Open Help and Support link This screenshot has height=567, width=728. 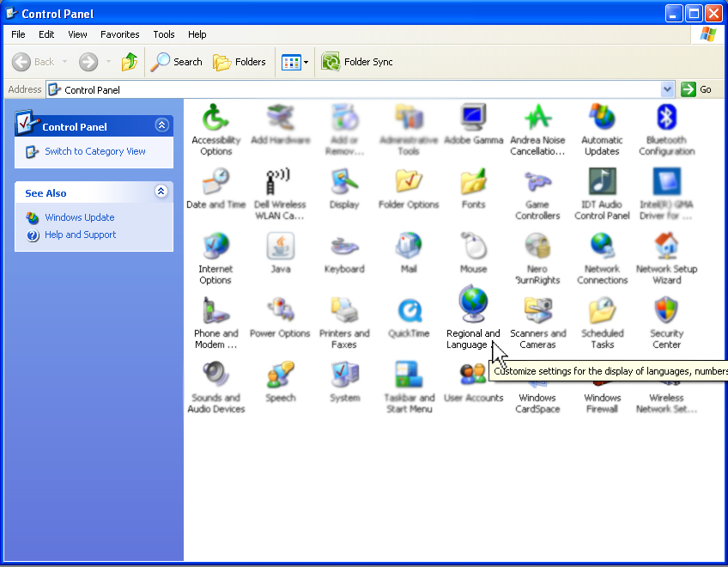81,235
